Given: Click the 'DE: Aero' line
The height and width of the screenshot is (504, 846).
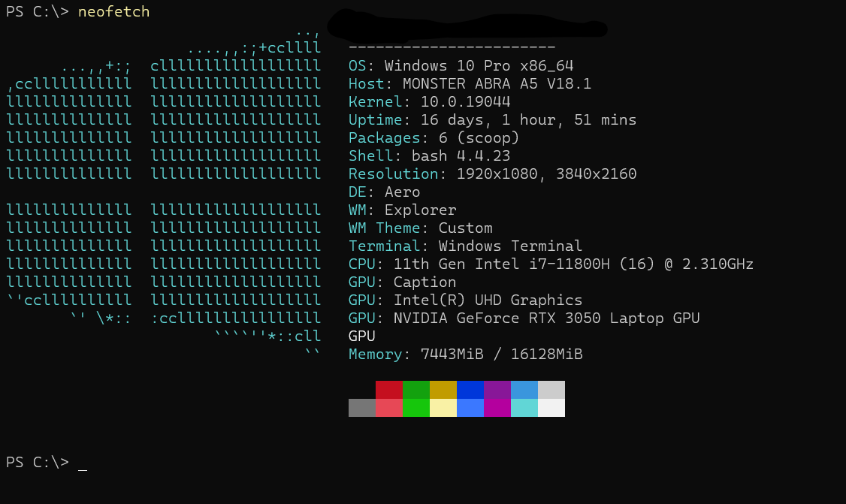Looking at the screenshot, I should click(384, 192).
